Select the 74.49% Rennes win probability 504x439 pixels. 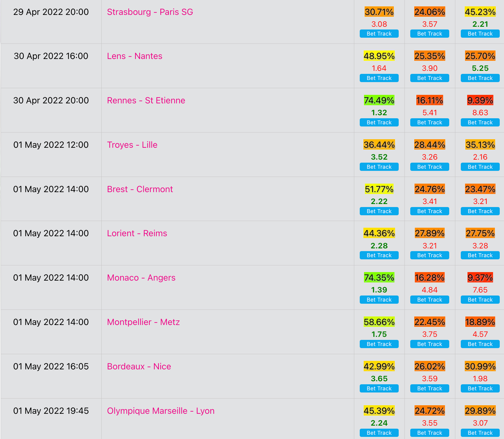(379, 100)
